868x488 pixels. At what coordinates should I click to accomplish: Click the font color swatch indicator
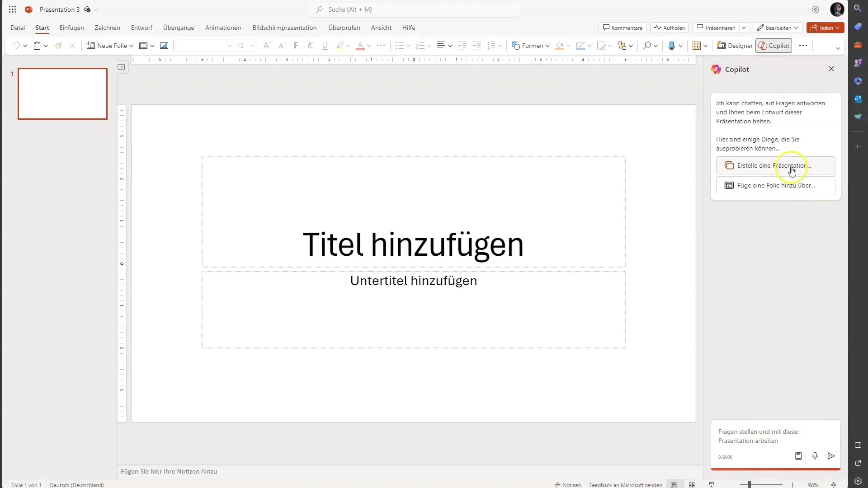[360, 49]
